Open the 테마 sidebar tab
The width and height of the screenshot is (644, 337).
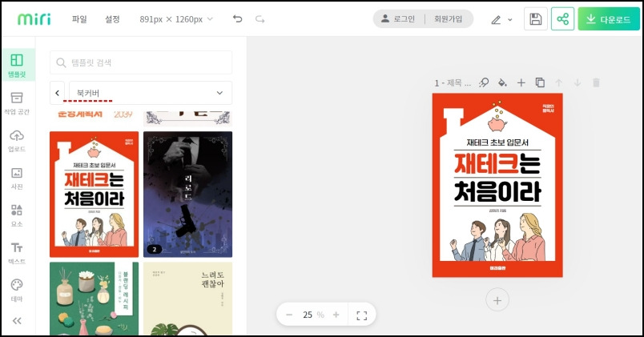(17, 291)
